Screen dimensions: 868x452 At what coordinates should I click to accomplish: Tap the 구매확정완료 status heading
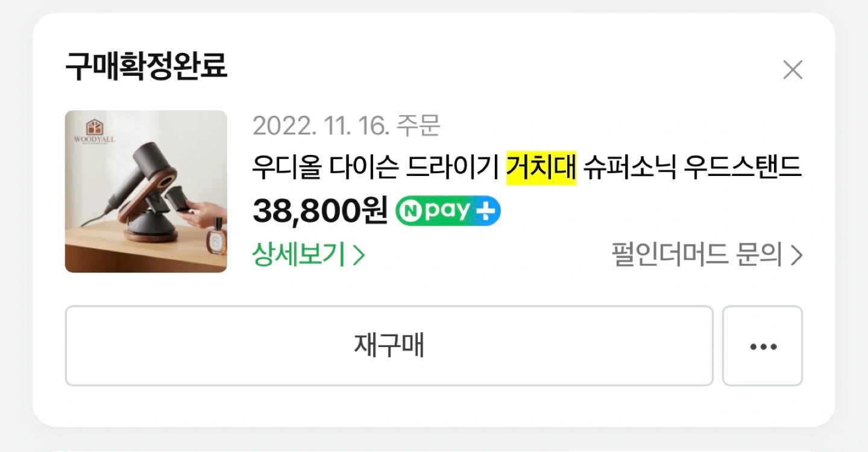146,67
